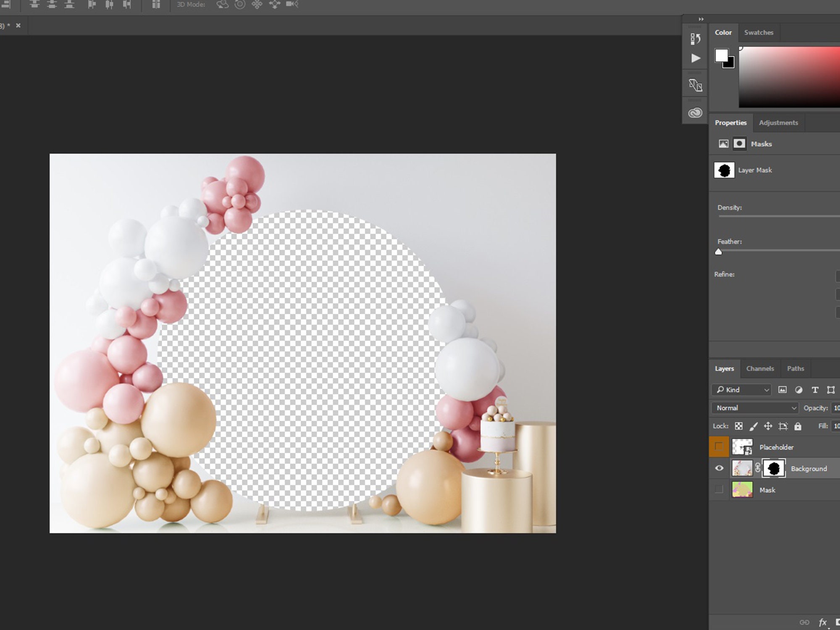The width and height of the screenshot is (840, 630).
Task: Click the Lock all padlock icon
Action: [798, 426]
